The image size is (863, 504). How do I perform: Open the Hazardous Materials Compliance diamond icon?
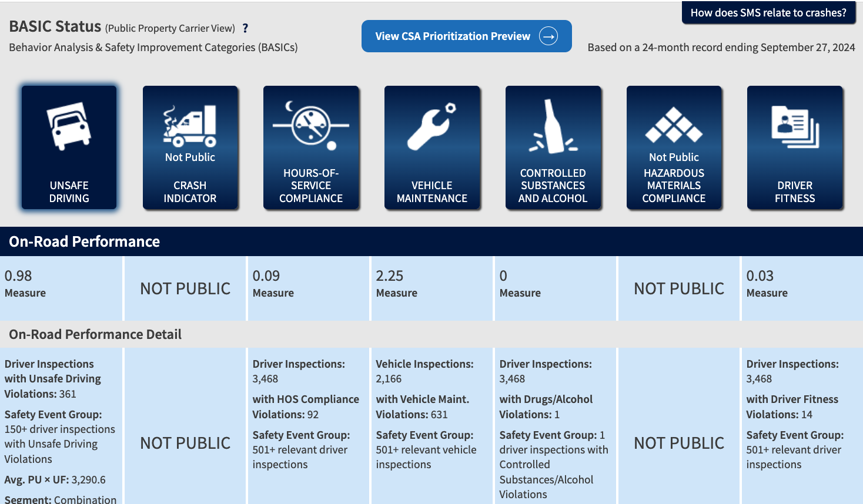point(674,123)
